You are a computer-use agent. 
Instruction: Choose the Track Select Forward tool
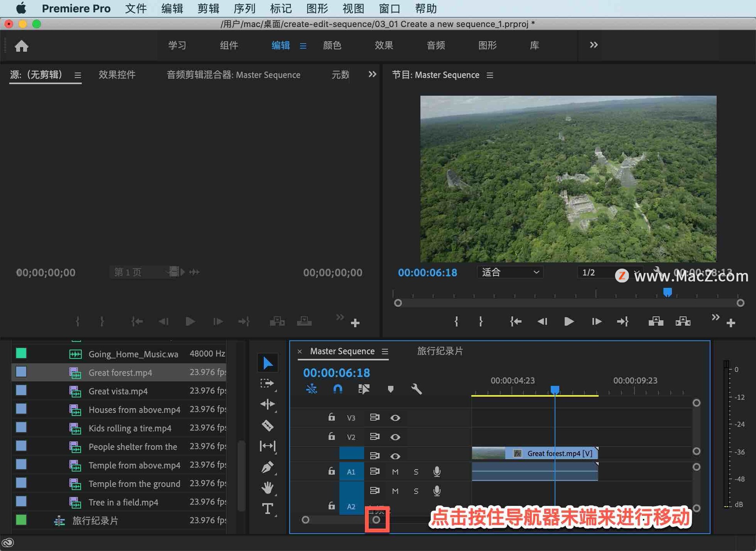267,383
